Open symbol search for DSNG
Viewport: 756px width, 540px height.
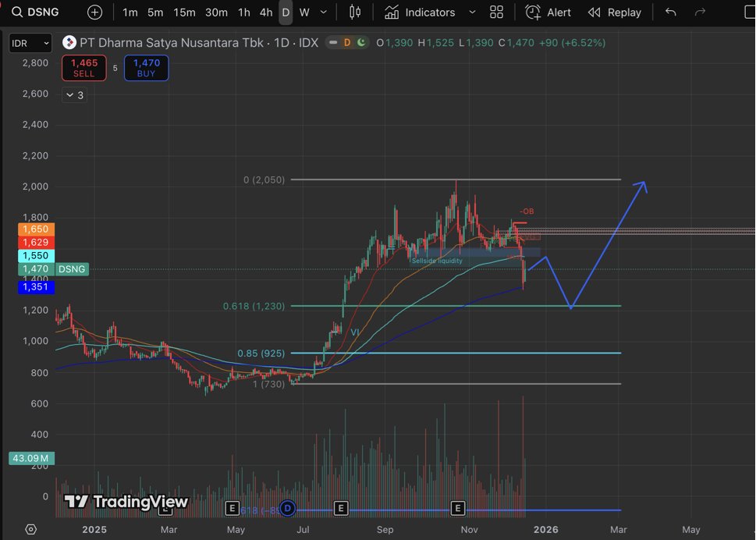pyautogui.click(x=35, y=12)
